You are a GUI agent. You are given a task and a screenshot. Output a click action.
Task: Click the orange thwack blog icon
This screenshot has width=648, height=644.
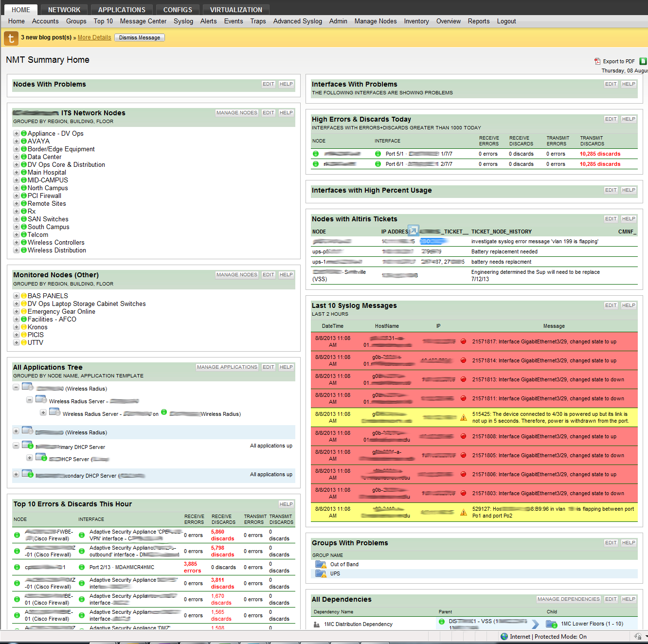[x=11, y=38]
